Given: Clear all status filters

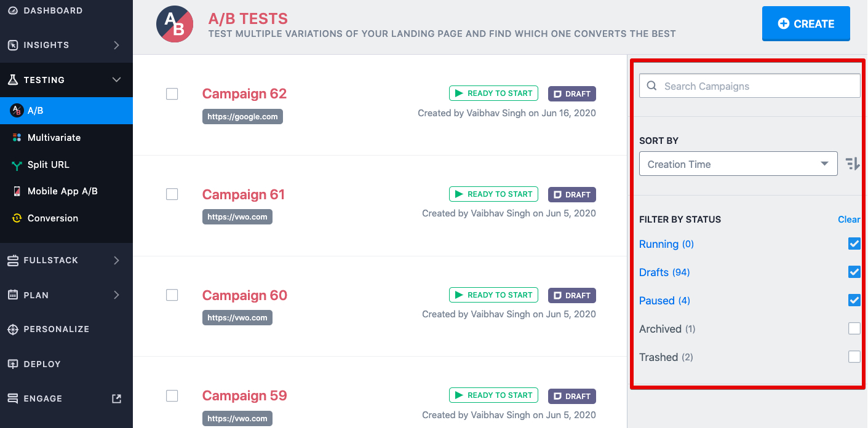Looking at the screenshot, I should pos(849,219).
